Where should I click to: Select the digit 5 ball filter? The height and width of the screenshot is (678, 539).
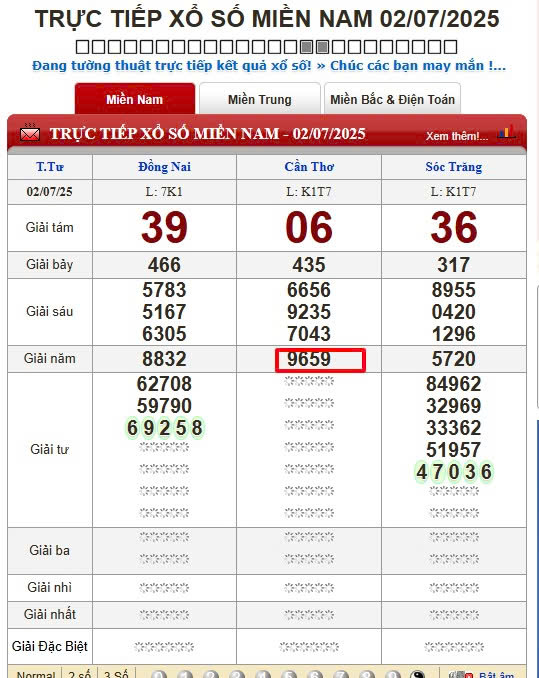(289, 675)
